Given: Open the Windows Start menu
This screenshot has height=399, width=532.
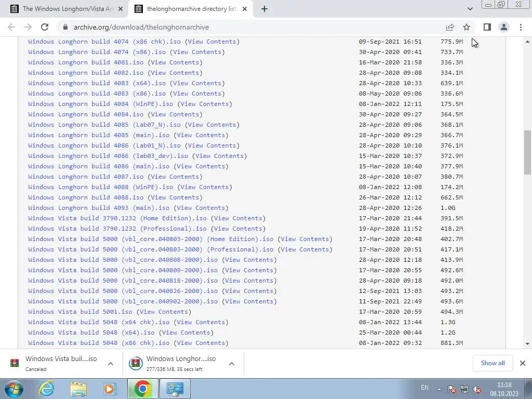Looking at the screenshot, I should pyautogui.click(x=14, y=389).
